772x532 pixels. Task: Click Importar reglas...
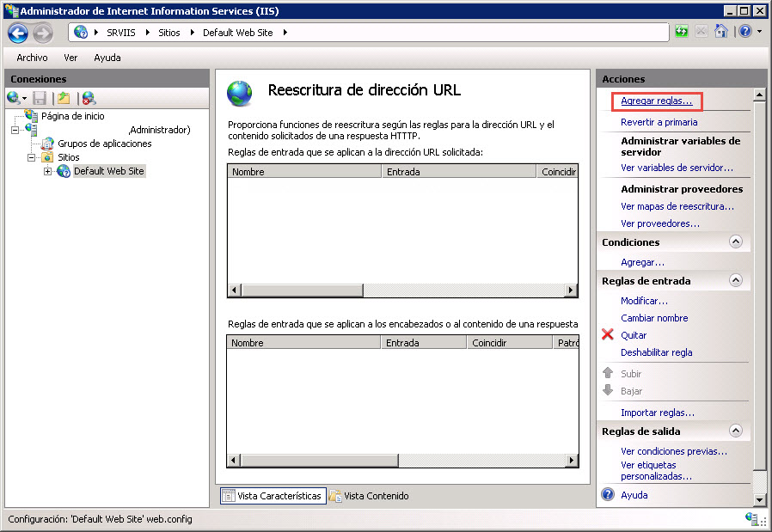click(658, 413)
